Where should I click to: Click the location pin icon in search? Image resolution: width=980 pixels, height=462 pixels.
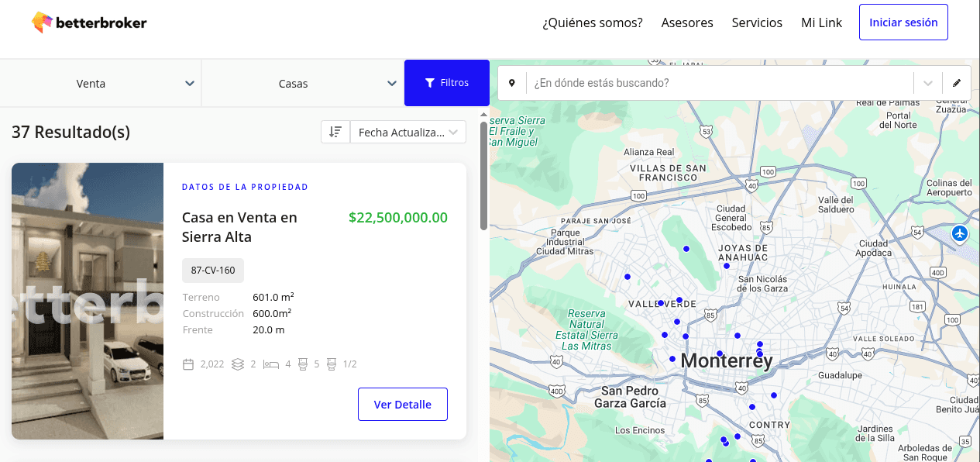(x=512, y=83)
